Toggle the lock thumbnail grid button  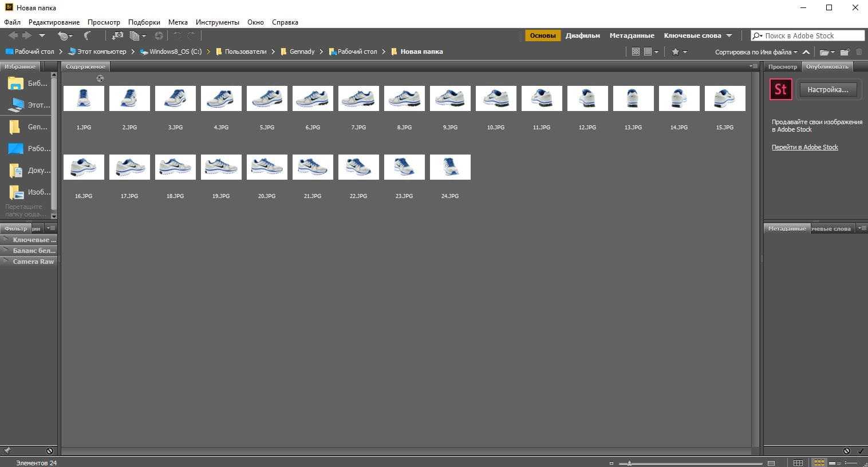(798, 462)
